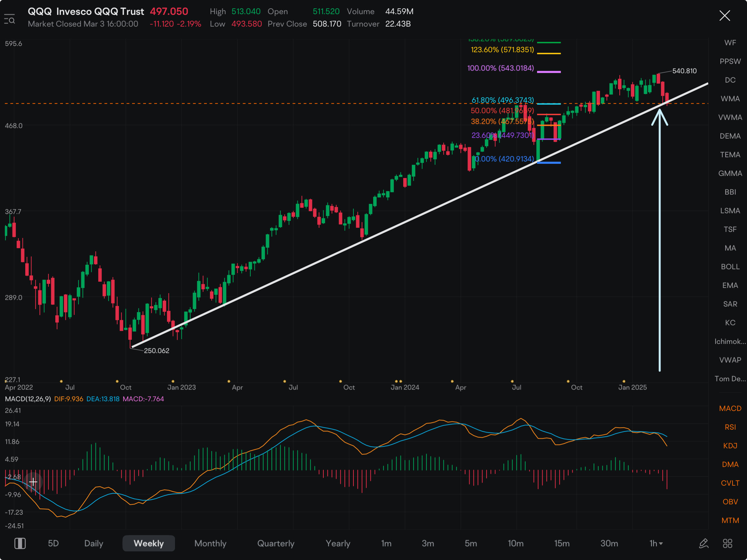The width and height of the screenshot is (747, 560).
Task: Enable the LSMA indicator
Action: (x=730, y=211)
